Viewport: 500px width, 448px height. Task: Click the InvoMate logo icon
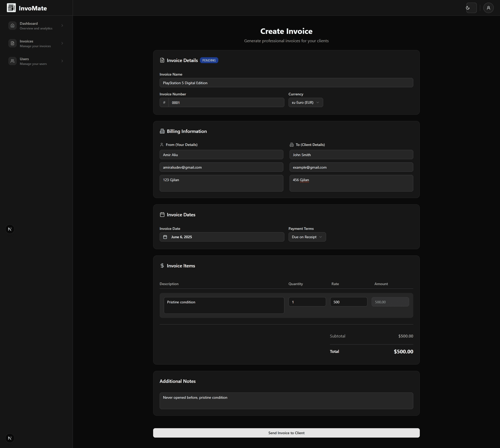(11, 8)
